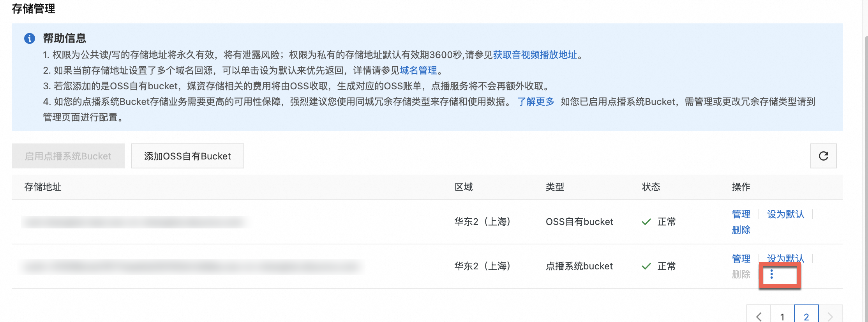Click 删除 for OSS自有bucket row

pos(741,230)
